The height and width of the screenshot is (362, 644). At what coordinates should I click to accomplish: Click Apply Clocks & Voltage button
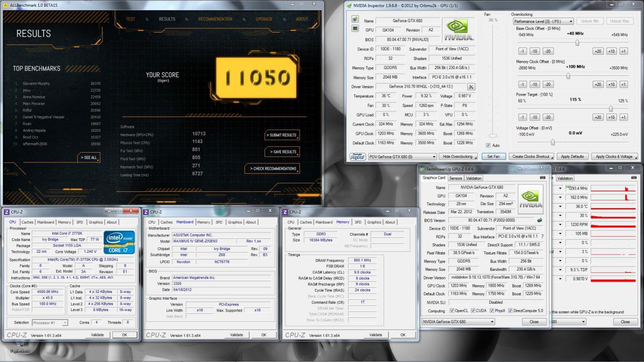coord(614,157)
